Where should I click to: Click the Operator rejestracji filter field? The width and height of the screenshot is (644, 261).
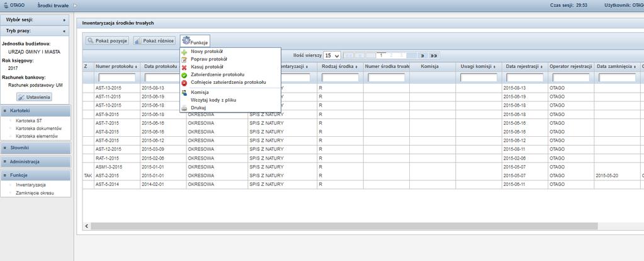click(571, 78)
